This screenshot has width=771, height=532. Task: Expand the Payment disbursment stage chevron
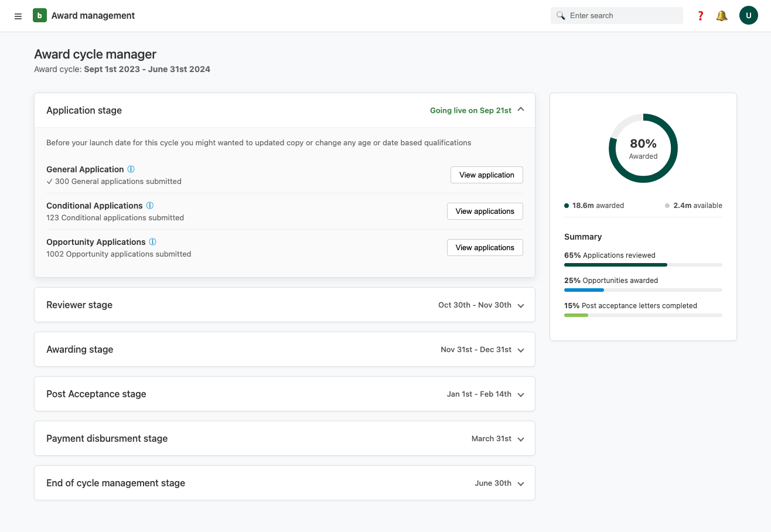pos(521,439)
